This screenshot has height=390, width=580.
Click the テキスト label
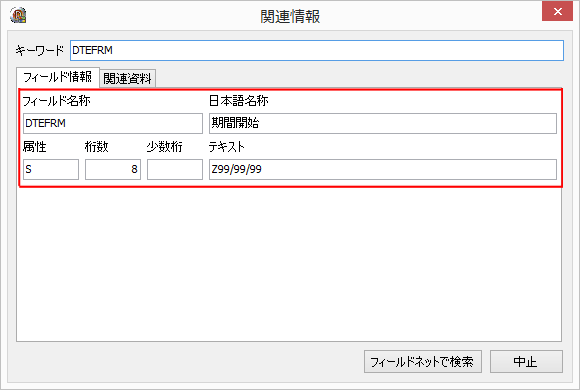tap(226, 147)
